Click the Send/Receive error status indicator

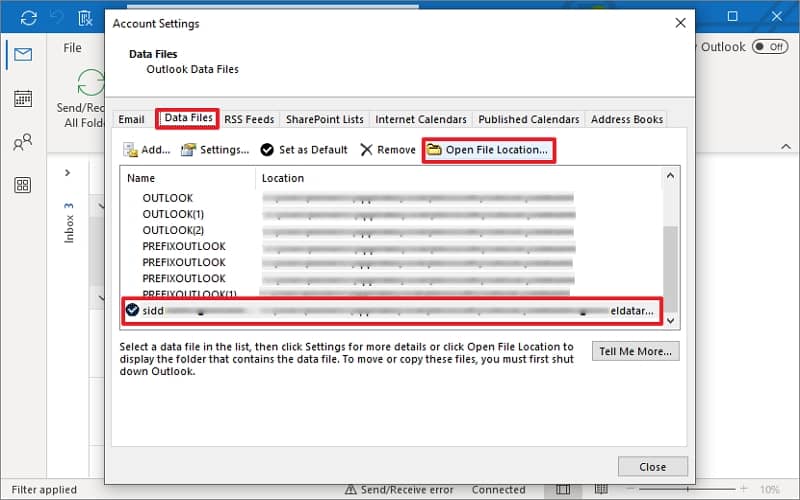tap(399, 490)
